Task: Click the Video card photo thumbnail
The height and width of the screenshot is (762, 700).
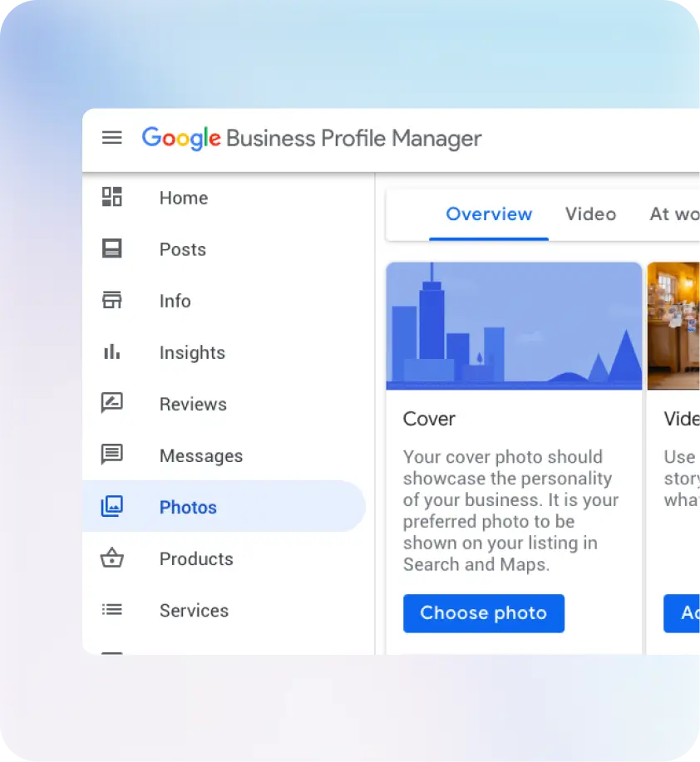Action: click(x=674, y=326)
